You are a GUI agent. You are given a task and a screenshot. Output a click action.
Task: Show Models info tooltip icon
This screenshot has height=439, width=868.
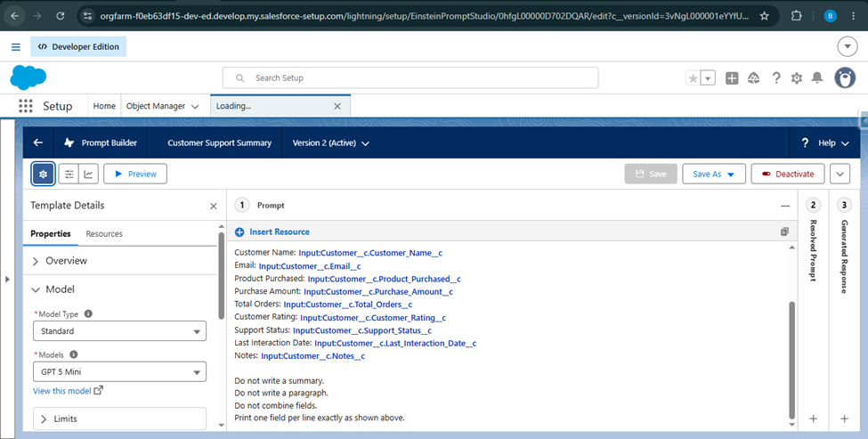[74, 354]
